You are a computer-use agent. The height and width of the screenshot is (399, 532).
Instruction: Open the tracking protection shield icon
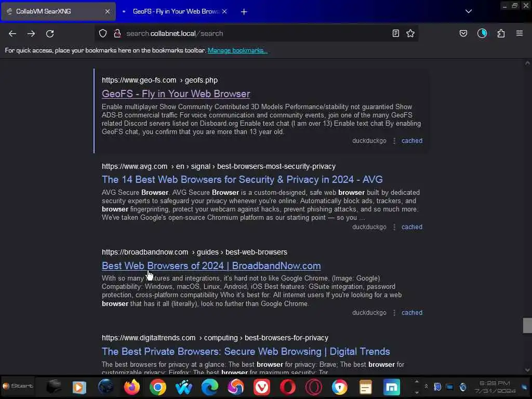tap(103, 33)
